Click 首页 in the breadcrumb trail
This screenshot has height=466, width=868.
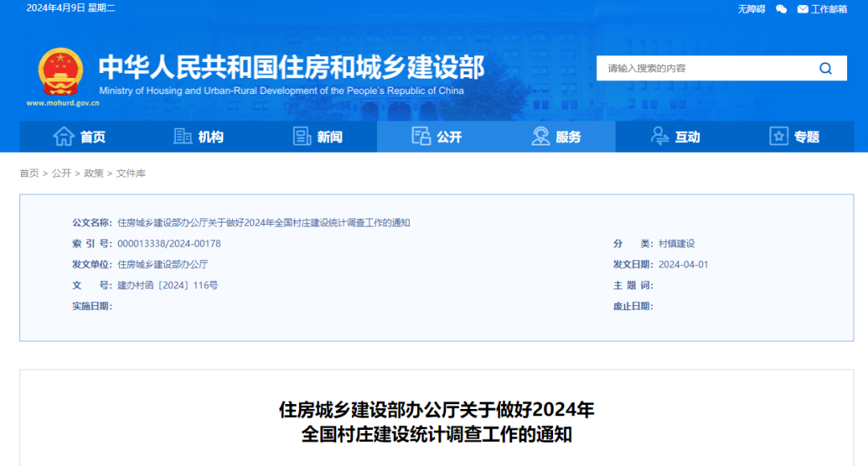pos(27,173)
